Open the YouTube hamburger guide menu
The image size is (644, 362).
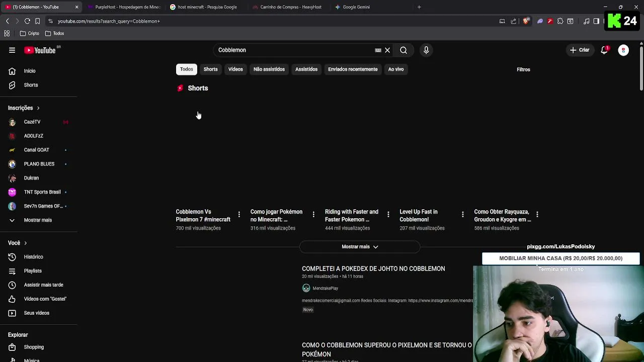pyautogui.click(x=12, y=50)
